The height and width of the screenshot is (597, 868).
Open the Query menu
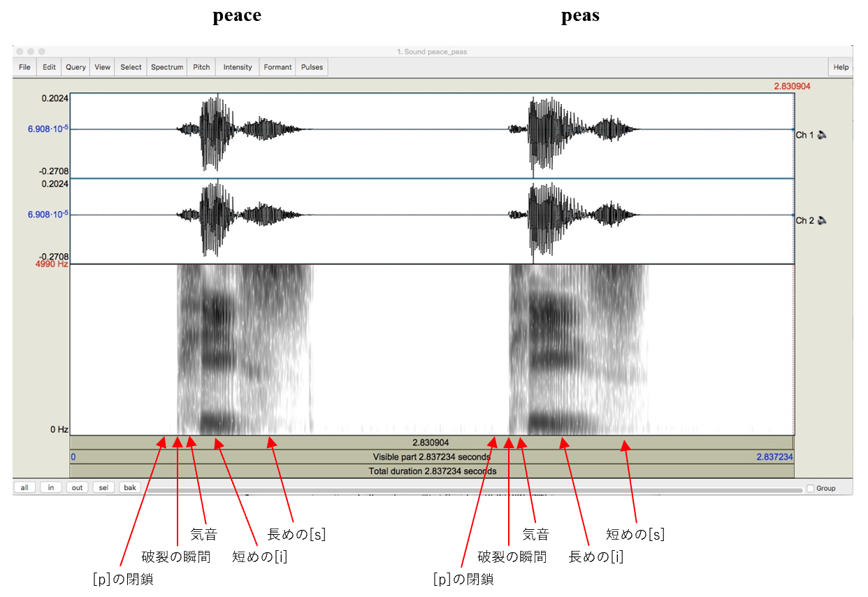click(x=75, y=67)
